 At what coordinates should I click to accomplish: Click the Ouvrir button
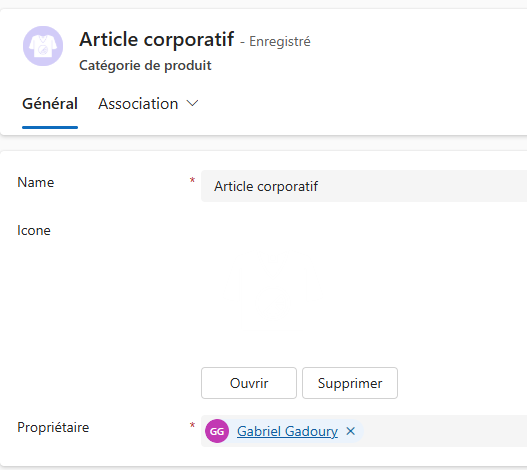249,383
